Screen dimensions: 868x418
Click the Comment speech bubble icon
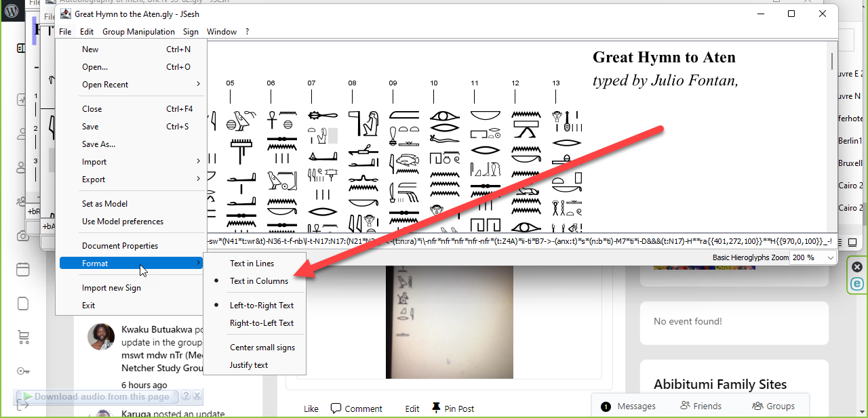pyautogui.click(x=336, y=408)
